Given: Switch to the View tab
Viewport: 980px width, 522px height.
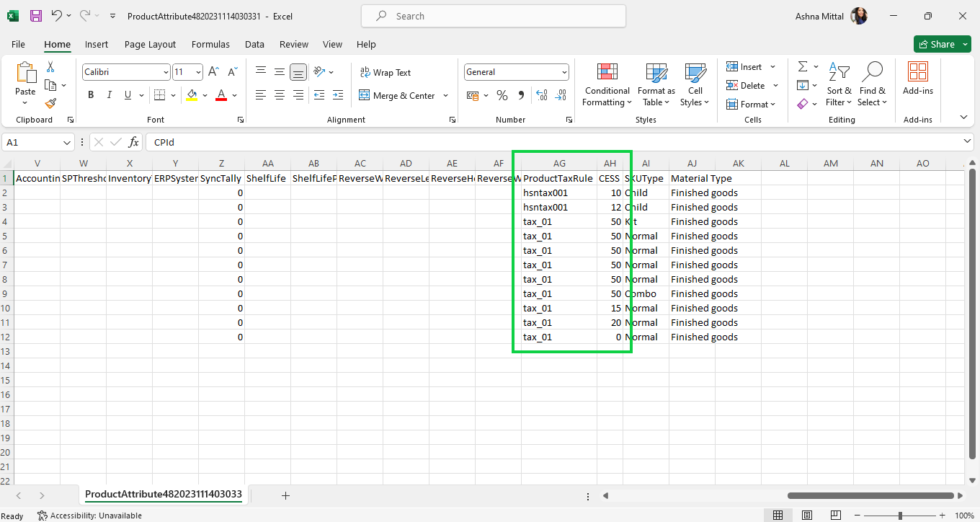Looking at the screenshot, I should pos(332,44).
